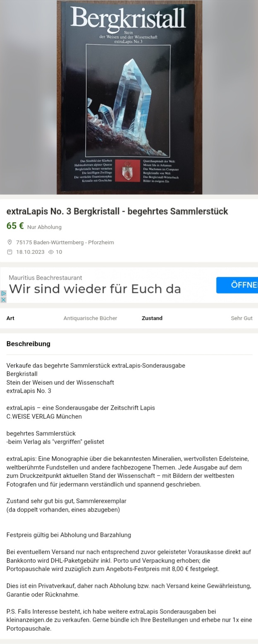Click the AdChoices triangle icon
Viewport: 258px width, 644px height.
pyautogui.click(x=4, y=293)
